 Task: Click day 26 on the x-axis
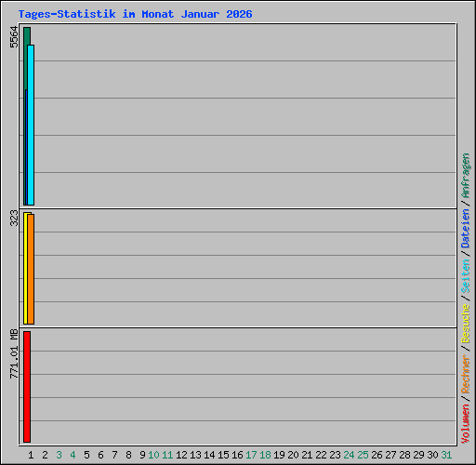pos(377,455)
